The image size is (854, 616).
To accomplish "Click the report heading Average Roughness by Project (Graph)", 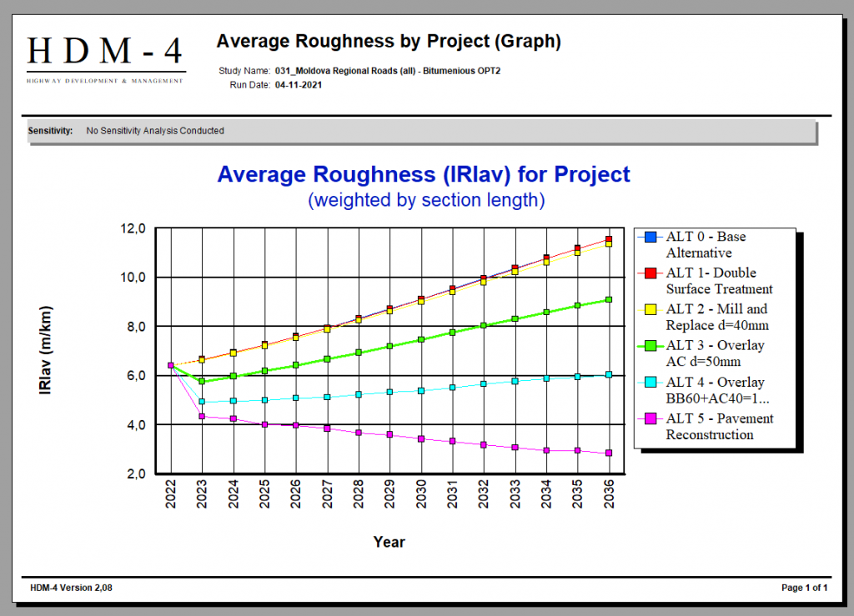I will coord(389,41).
